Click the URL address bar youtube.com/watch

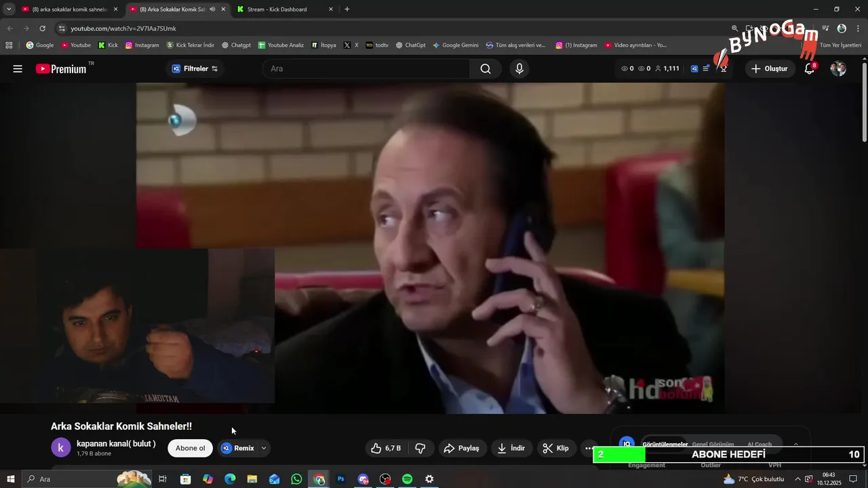pos(123,28)
